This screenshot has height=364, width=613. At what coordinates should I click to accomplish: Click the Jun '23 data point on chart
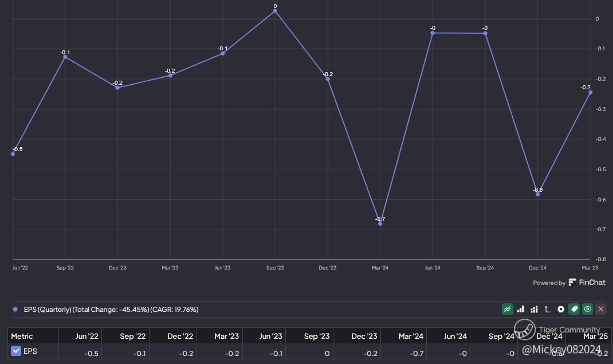click(222, 53)
